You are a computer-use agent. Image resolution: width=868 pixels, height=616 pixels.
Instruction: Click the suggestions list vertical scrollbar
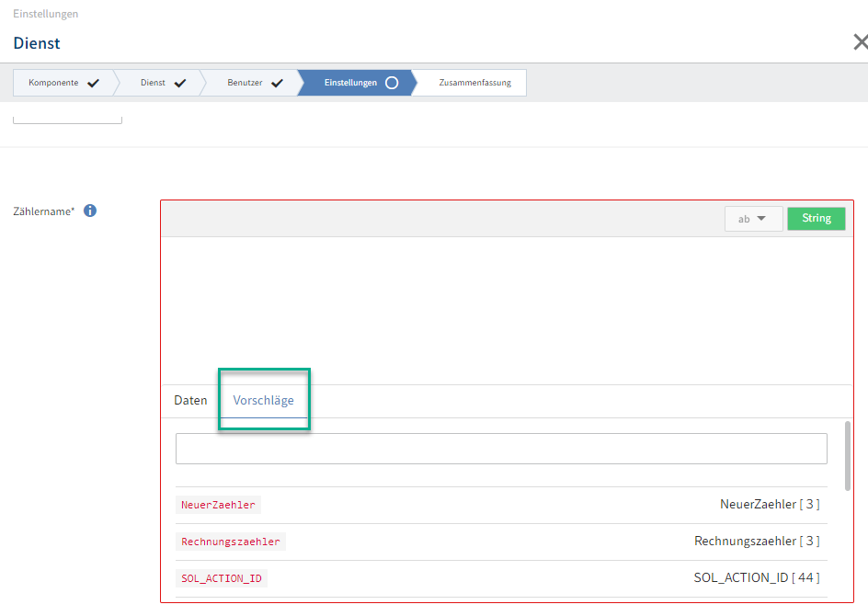pos(847,455)
